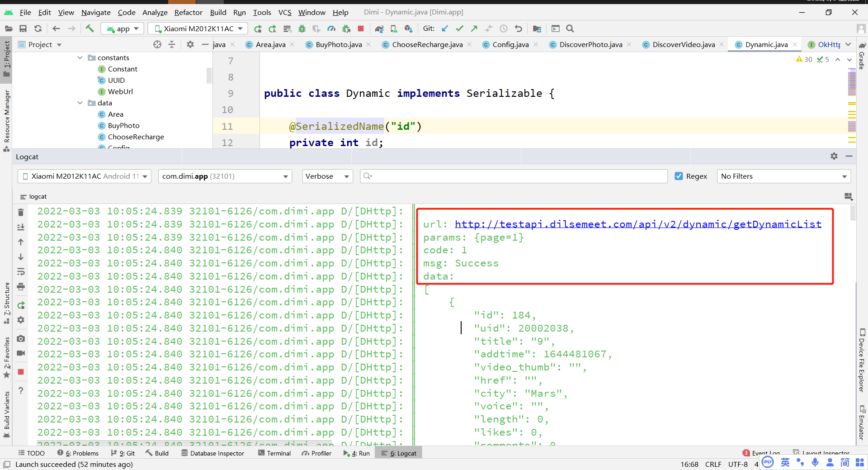Click the Logcat down arrow icon
This screenshot has height=470, width=868.
click(x=21, y=257)
